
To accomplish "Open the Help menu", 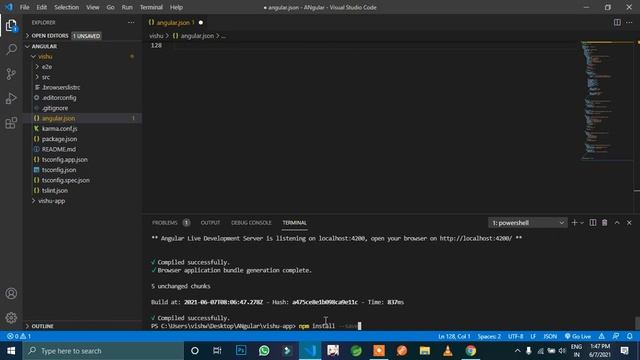I will click(x=176, y=7).
